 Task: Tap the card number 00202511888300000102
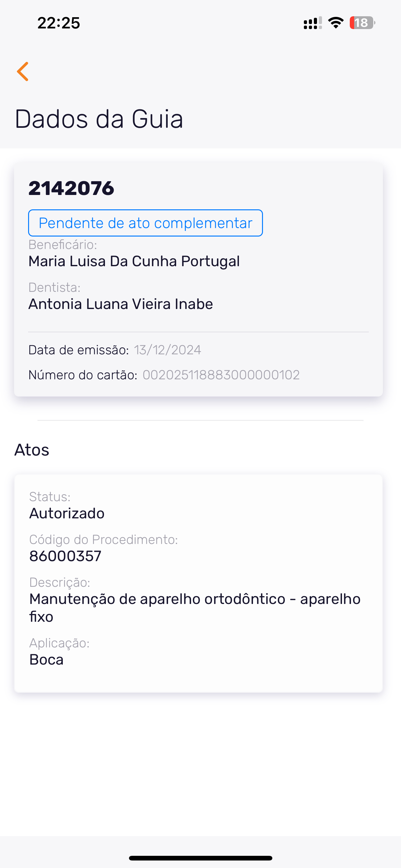tap(221, 375)
